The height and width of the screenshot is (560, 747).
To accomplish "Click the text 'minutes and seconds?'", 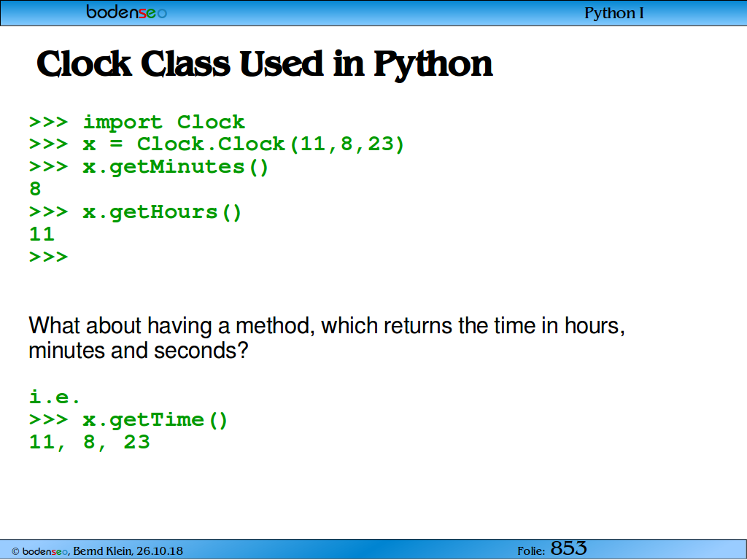I will [x=139, y=351].
